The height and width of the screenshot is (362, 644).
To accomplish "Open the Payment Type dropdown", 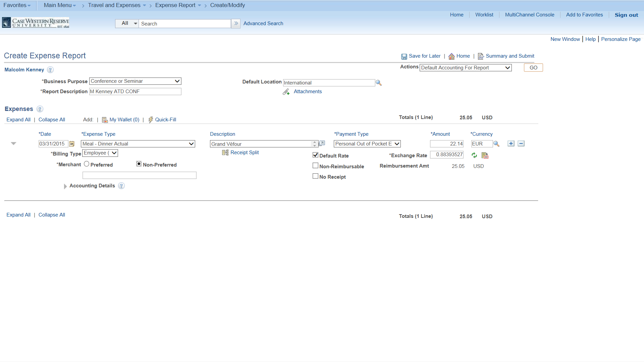I will (x=367, y=144).
